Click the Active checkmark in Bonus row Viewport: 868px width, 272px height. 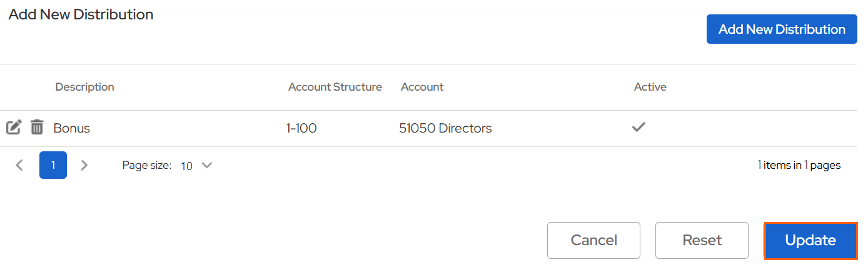pos(638,127)
